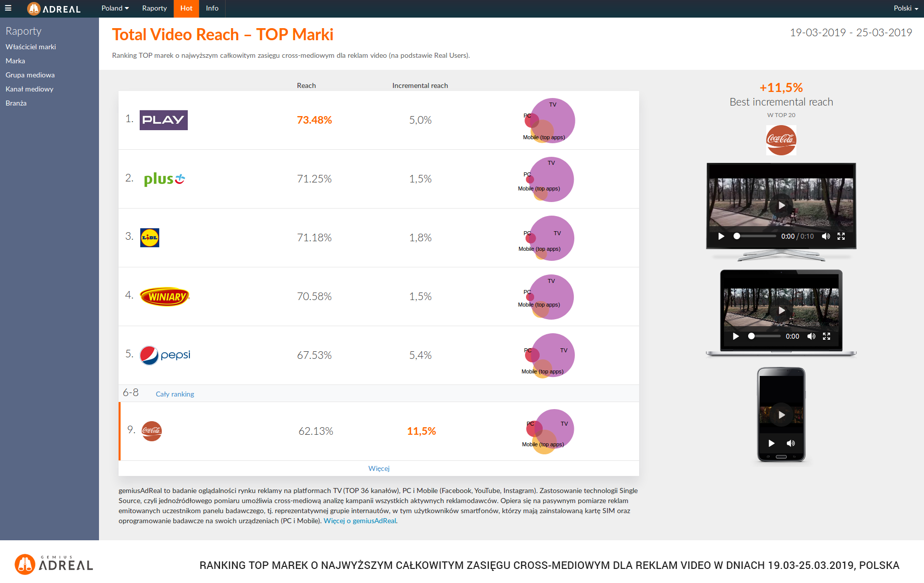
Task: Mute the TV video player
Action: pos(826,236)
